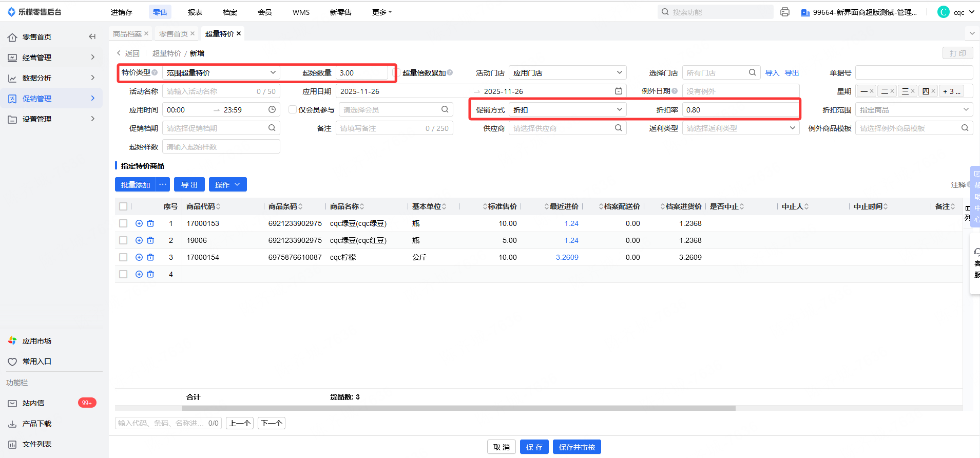Click the clock icon in 应用时间 field
The width and height of the screenshot is (980, 458).
272,109
